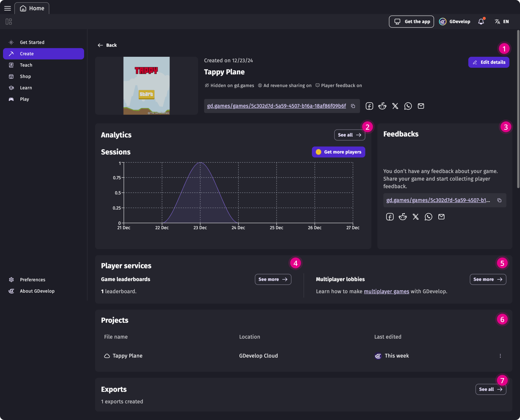Share feedback link on Reddit
Viewport: 520px width, 420px height.
tap(402, 217)
